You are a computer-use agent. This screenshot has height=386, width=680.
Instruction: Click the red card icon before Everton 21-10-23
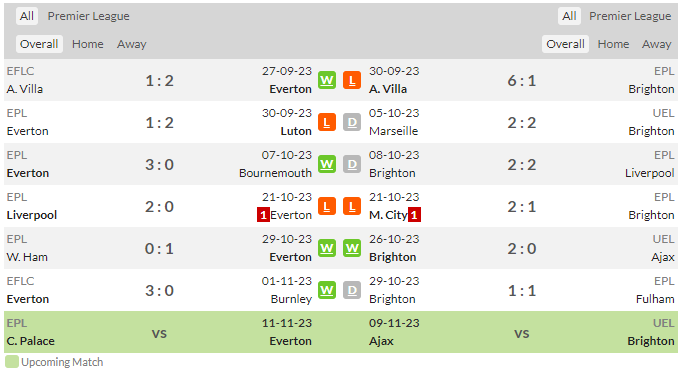tap(263, 215)
